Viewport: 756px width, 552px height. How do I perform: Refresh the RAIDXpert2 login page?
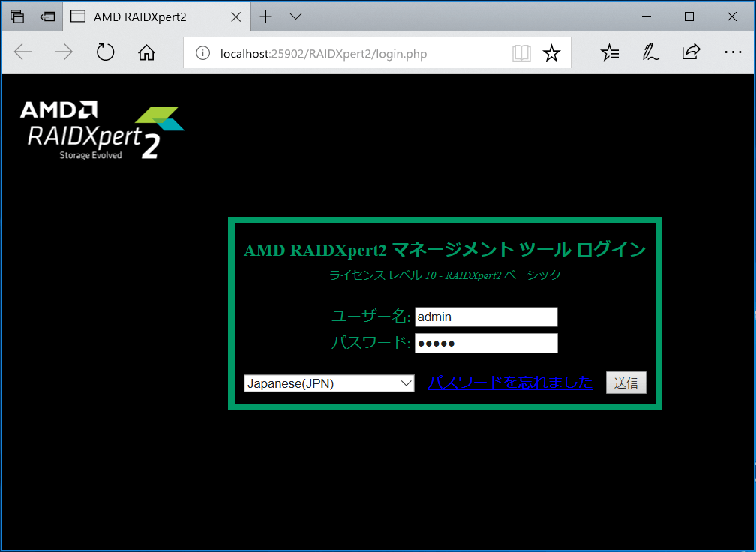(x=105, y=52)
